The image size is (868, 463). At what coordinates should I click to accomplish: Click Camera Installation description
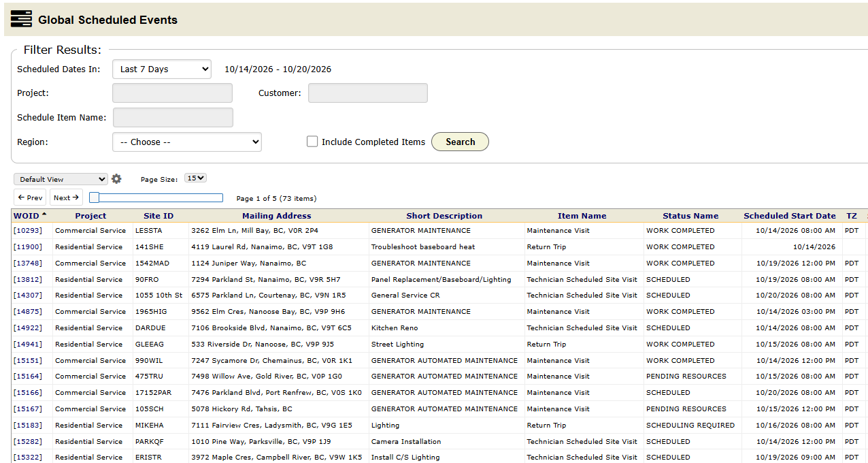point(406,441)
